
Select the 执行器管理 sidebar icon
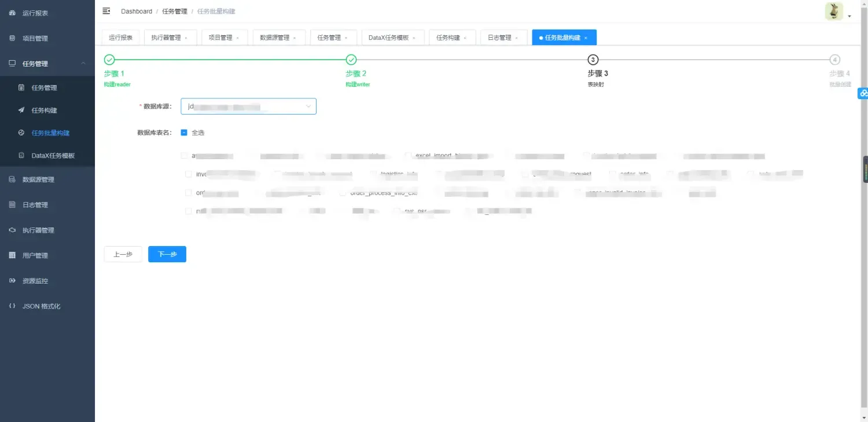point(13,230)
